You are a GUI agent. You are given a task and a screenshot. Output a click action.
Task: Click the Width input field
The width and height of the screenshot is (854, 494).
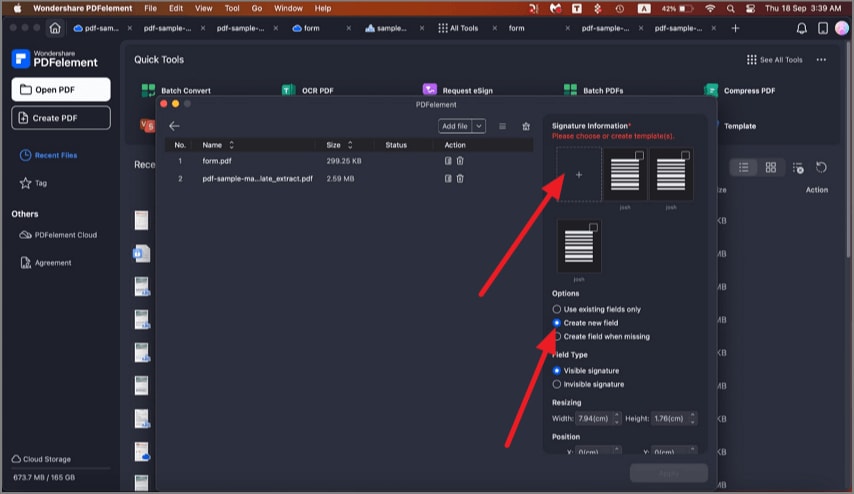coord(594,419)
